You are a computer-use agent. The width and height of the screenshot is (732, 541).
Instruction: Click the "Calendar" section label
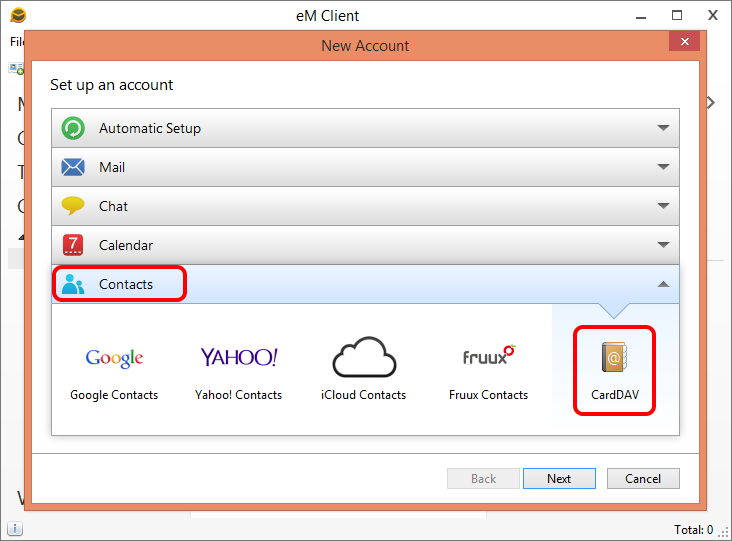(x=126, y=245)
